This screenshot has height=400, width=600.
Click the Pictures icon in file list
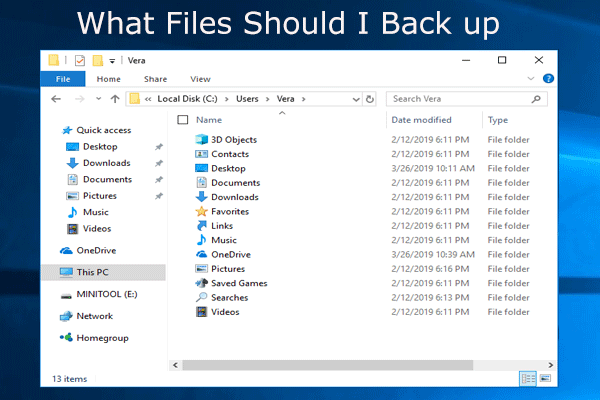[x=201, y=269]
